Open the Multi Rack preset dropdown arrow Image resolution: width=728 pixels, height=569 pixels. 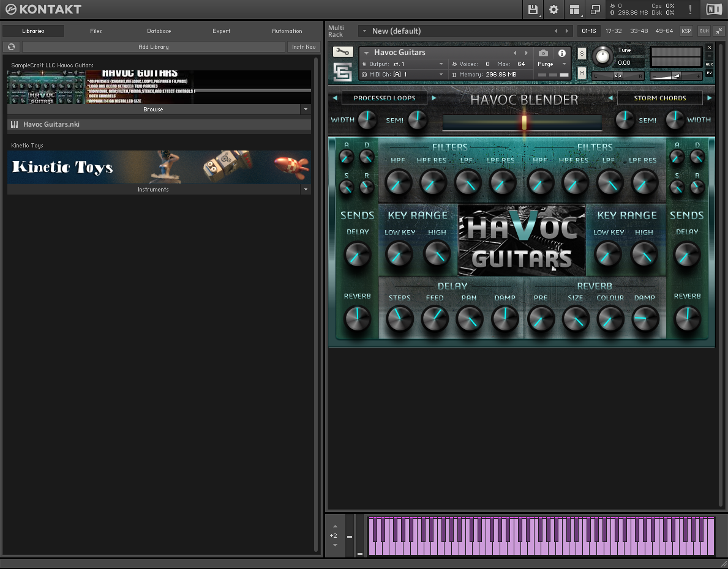(x=364, y=31)
